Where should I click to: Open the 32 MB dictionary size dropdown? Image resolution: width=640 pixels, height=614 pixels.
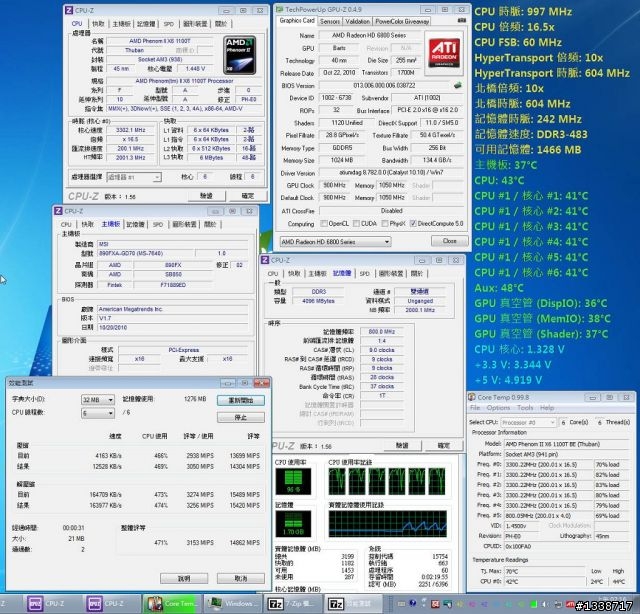click(x=98, y=400)
